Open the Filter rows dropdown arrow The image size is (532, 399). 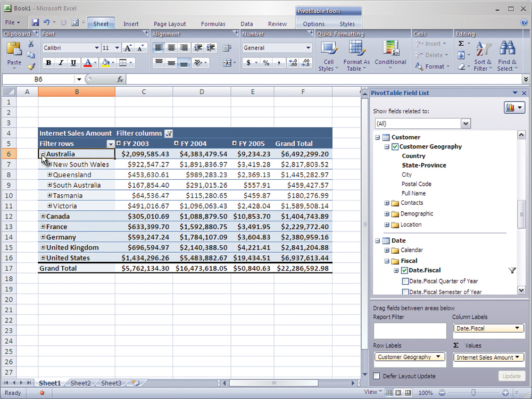pos(110,144)
